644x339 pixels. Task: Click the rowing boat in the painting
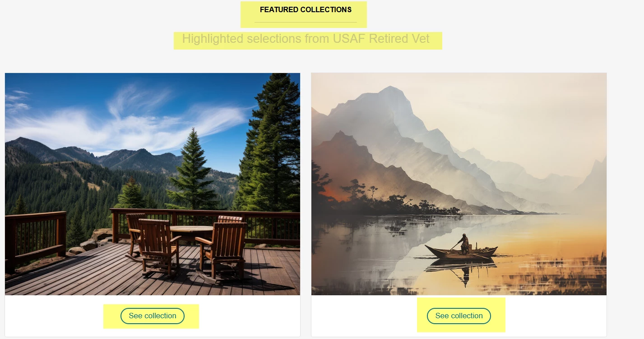(461, 252)
